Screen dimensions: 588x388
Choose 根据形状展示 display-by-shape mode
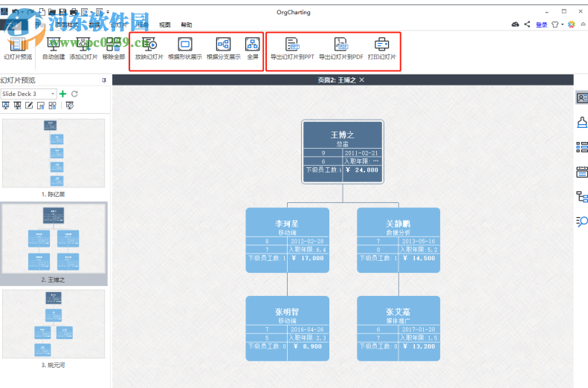[x=185, y=49]
